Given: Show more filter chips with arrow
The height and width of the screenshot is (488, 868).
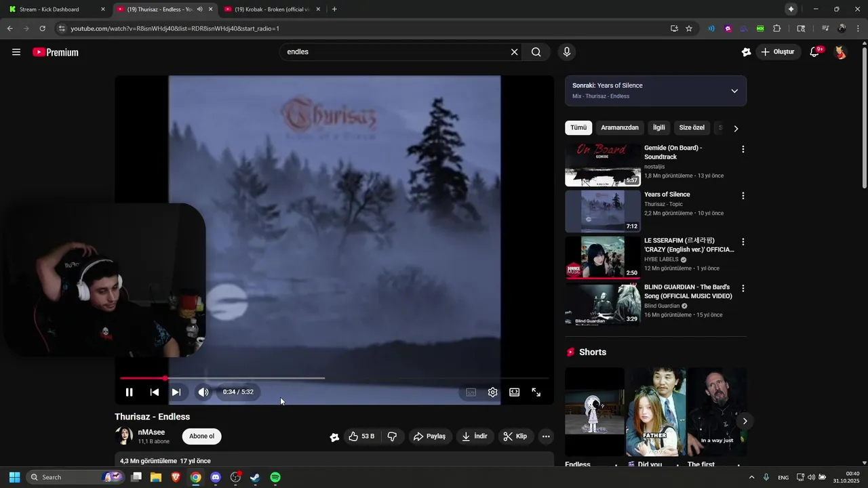Looking at the screenshot, I should 736,128.
